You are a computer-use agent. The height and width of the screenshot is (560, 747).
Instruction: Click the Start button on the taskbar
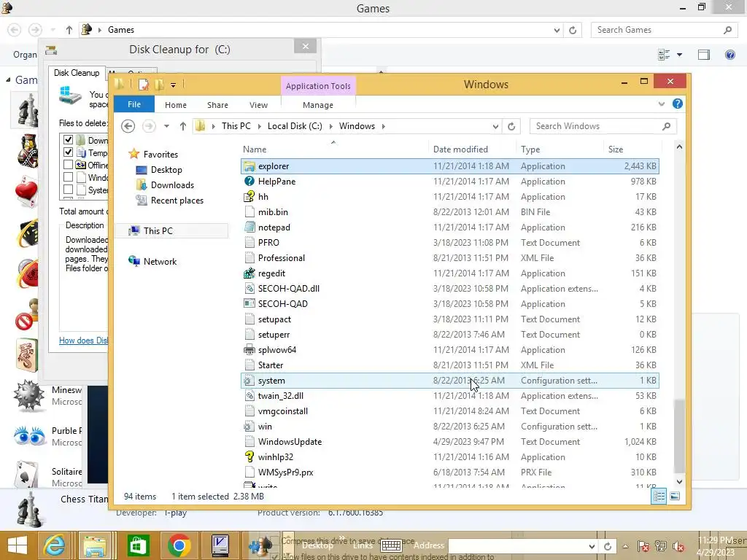[x=18, y=545]
